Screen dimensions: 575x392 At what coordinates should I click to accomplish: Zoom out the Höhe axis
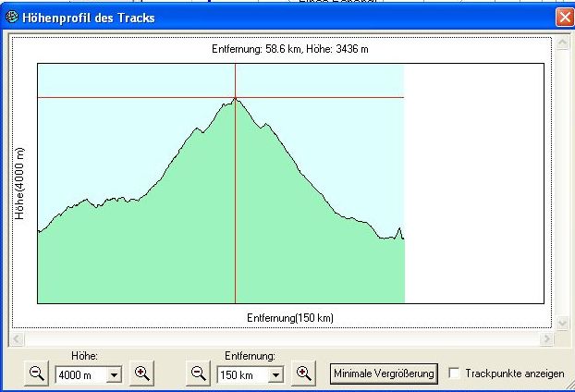point(36,374)
